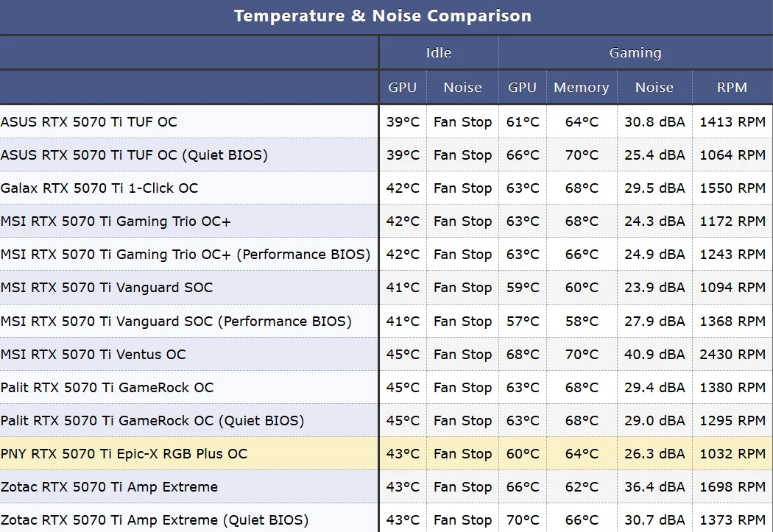Click the 2430 RPM cell
The width and height of the screenshot is (773, 532).
(x=733, y=355)
